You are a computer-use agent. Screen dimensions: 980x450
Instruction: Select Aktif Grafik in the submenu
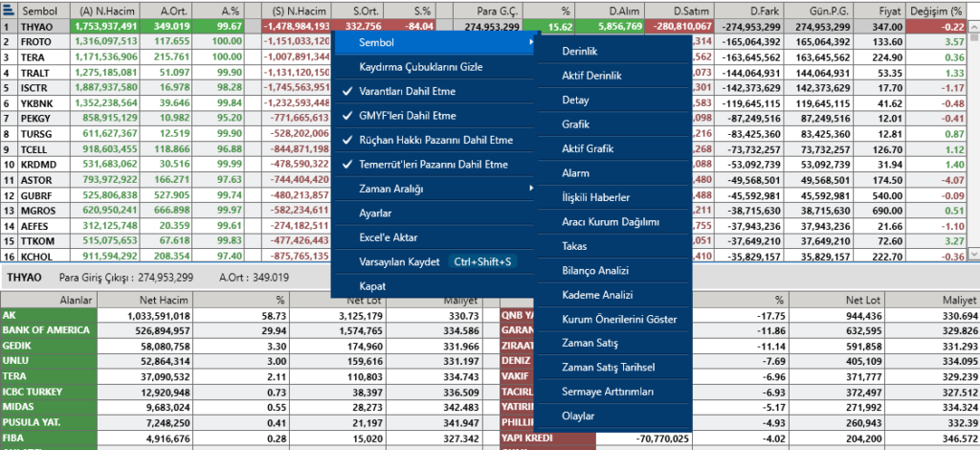[588, 149]
